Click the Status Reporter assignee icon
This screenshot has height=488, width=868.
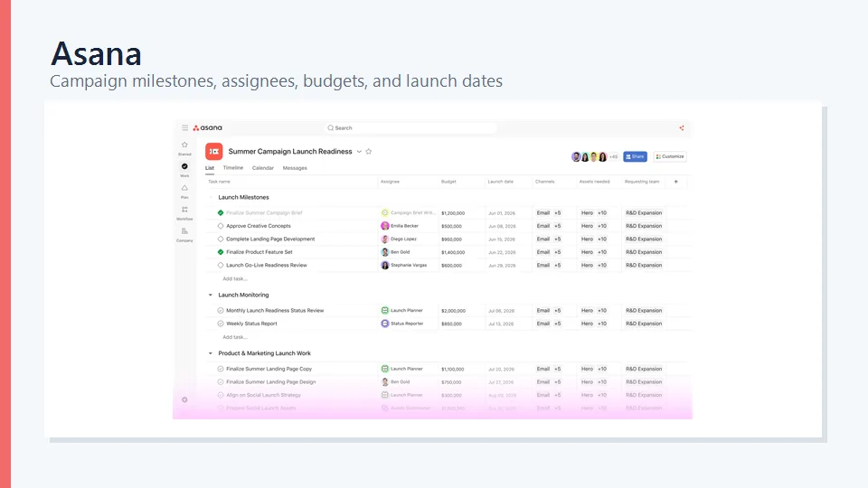coord(385,324)
